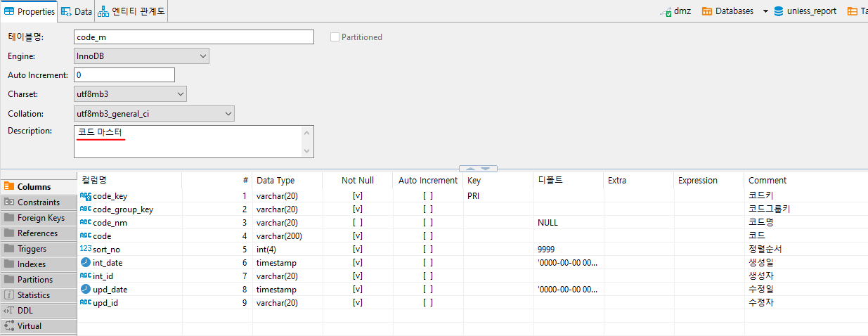
Task: Open the Foreign Keys side tab
Action: click(x=38, y=218)
